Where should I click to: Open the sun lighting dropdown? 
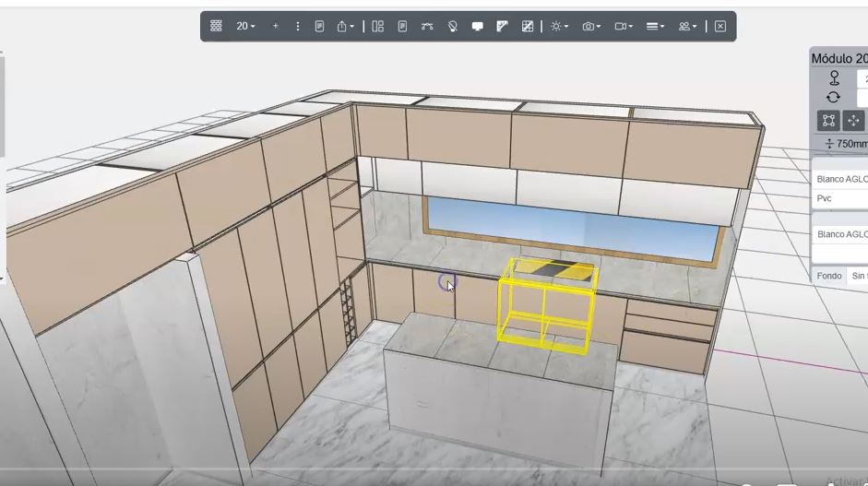[x=559, y=27]
